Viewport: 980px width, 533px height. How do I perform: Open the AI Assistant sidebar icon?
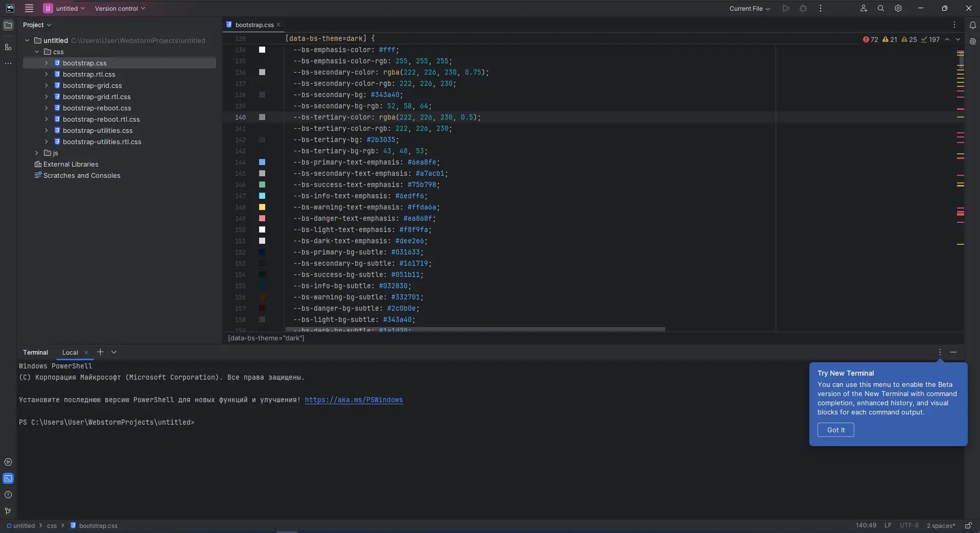(x=973, y=41)
